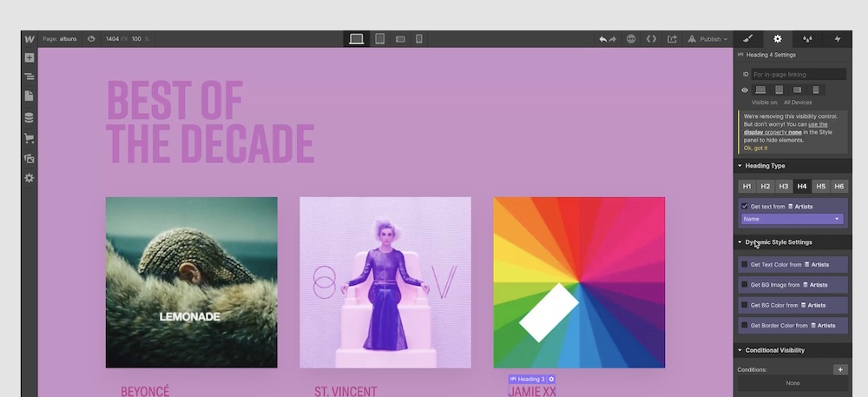Add a new visibility condition with plus
The width and height of the screenshot is (868, 397).
(839, 370)
